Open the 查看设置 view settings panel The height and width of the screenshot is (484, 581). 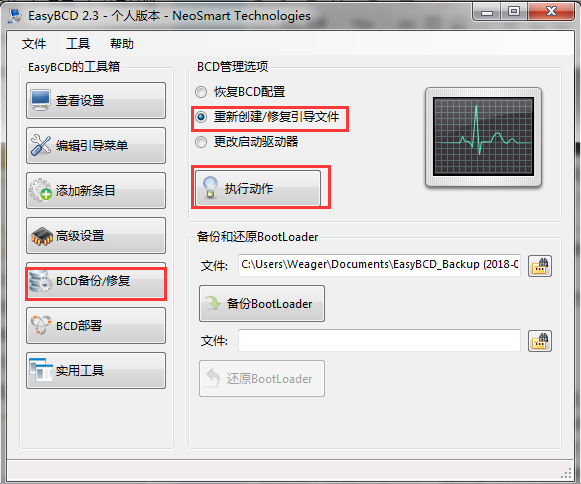(x=96, y=100)
